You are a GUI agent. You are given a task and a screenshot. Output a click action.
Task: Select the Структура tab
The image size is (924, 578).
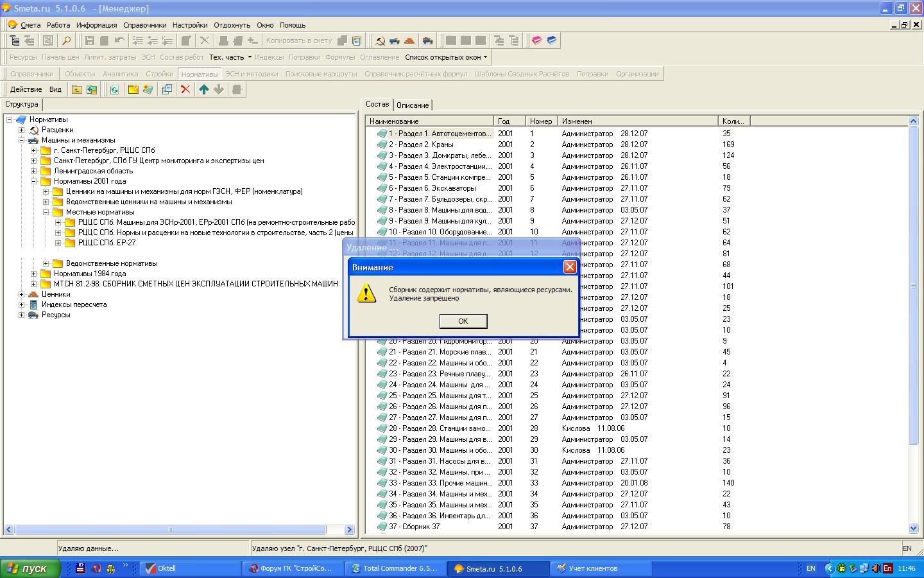22,104
